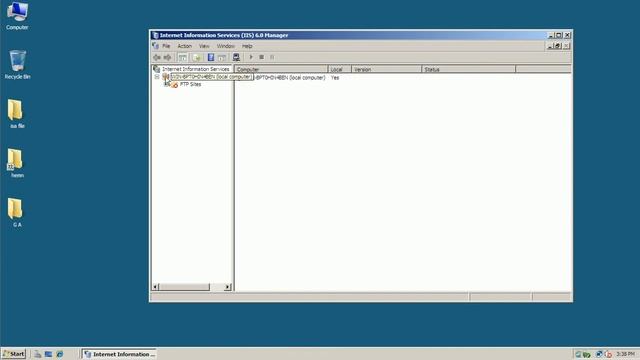Select the local computer row in list
Screen dimensions: 640x360
pos(289,78)
